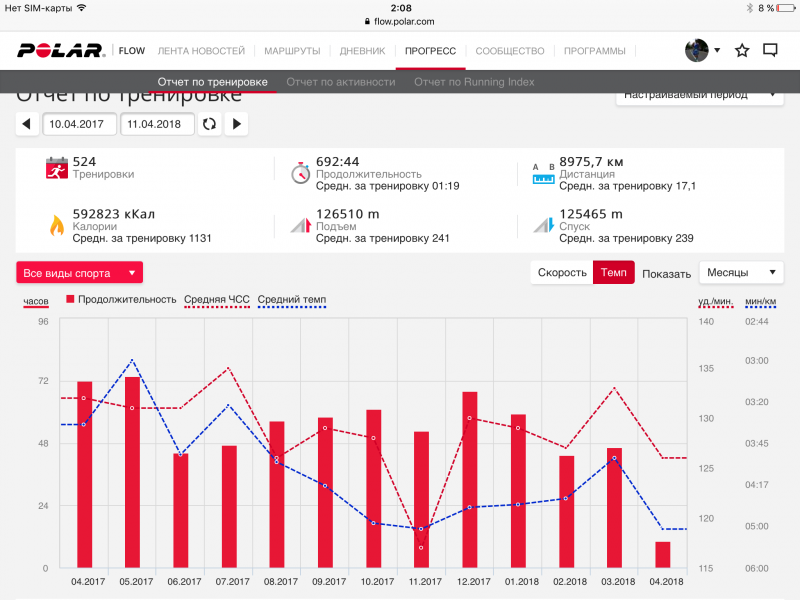Click the favorites star icon

click(742, 50)
